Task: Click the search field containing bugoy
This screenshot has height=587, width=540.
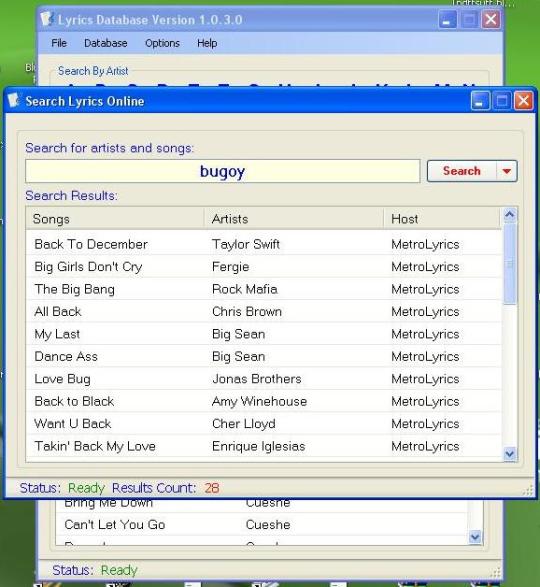Action: [x=222, y=171]
